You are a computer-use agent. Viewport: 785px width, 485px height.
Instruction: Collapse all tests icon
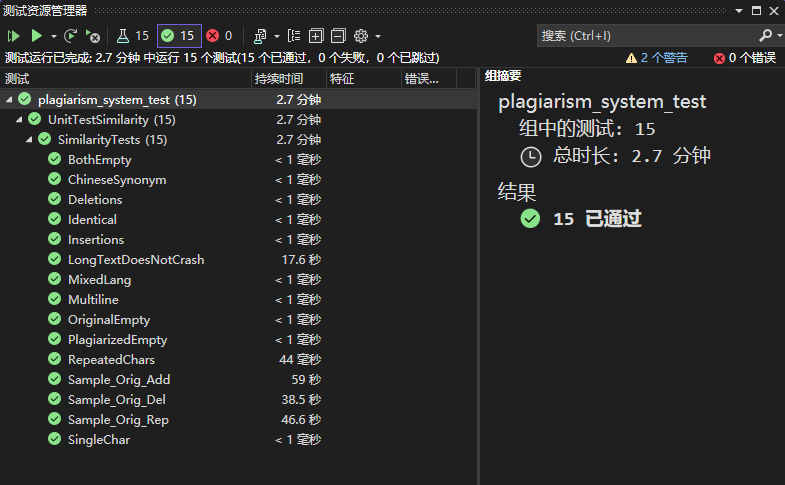point(338,36)
